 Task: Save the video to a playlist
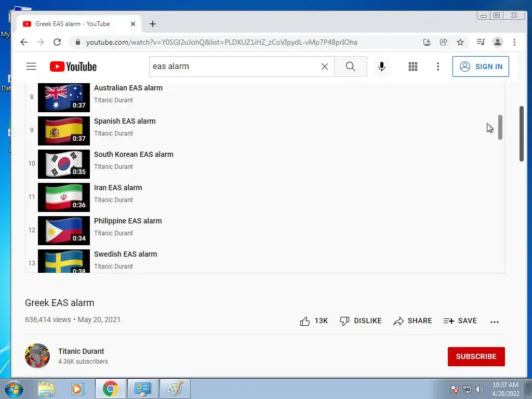(x=460, y=321)
